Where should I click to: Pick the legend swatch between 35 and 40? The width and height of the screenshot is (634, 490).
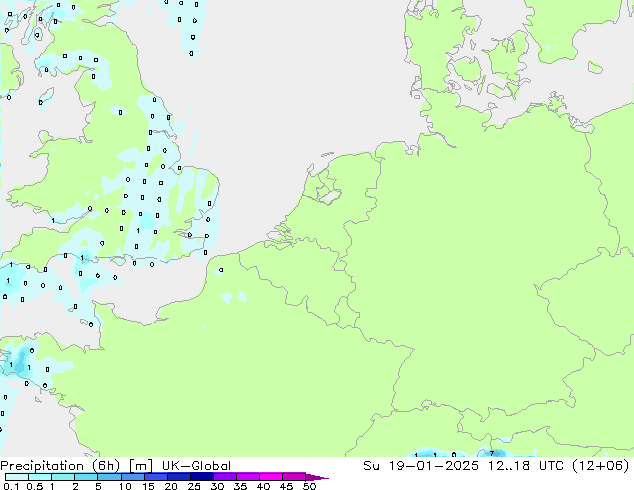(248, 477)
